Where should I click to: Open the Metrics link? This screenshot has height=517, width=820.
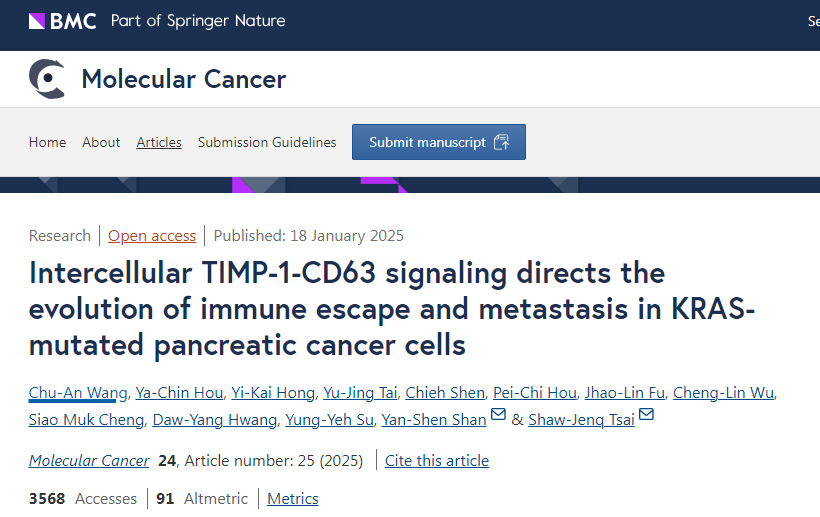click(292, 498)
